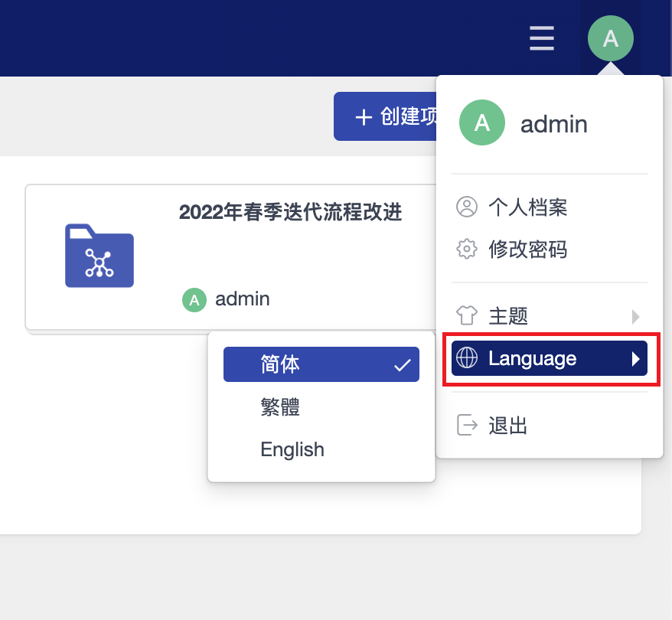Click the t-shirt theme icon
Screen dimensions: 672x620
466,315
